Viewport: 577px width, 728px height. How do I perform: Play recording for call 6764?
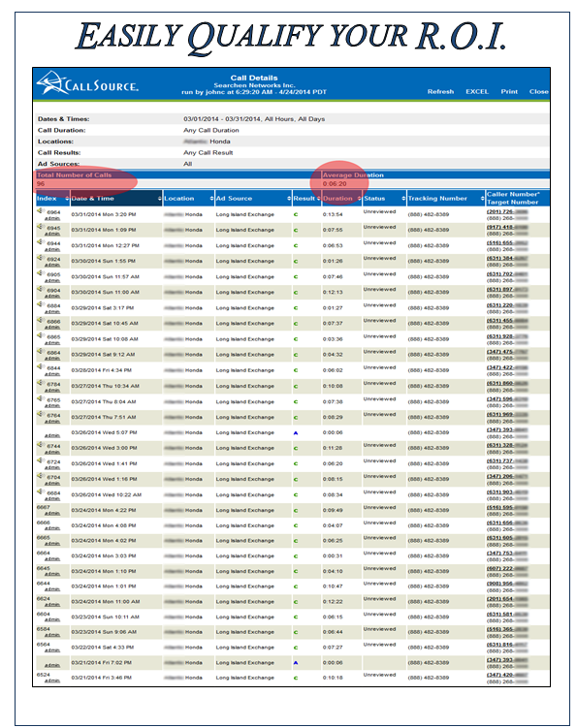pos(41,414)
